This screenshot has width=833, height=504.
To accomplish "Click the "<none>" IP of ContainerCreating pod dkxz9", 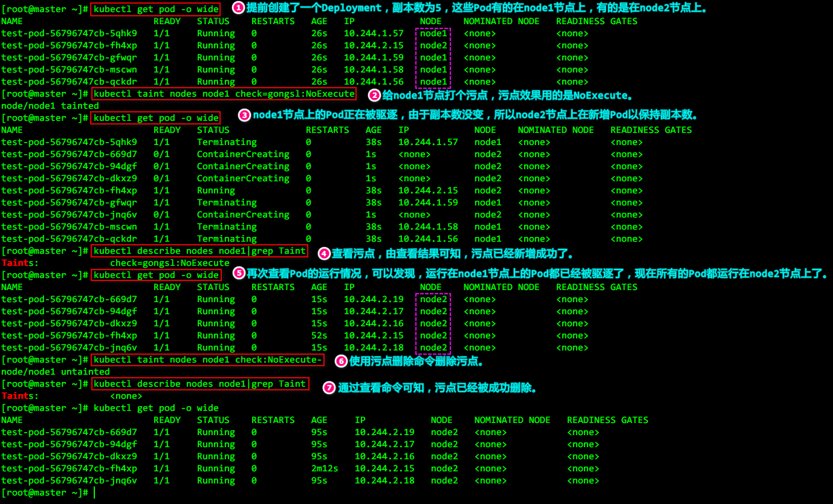I will (x=415, y=178).
